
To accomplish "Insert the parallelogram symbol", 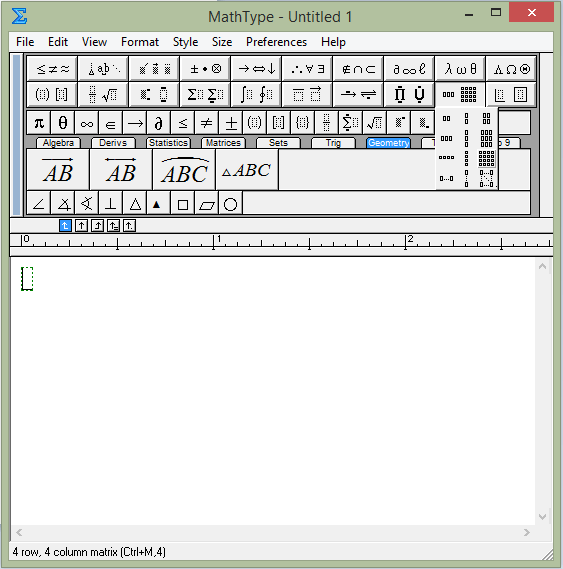I will click(x=207, y=204).
